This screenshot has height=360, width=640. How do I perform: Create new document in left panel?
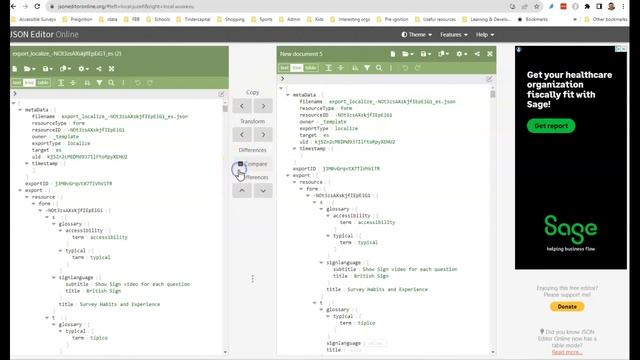[15, 69]
